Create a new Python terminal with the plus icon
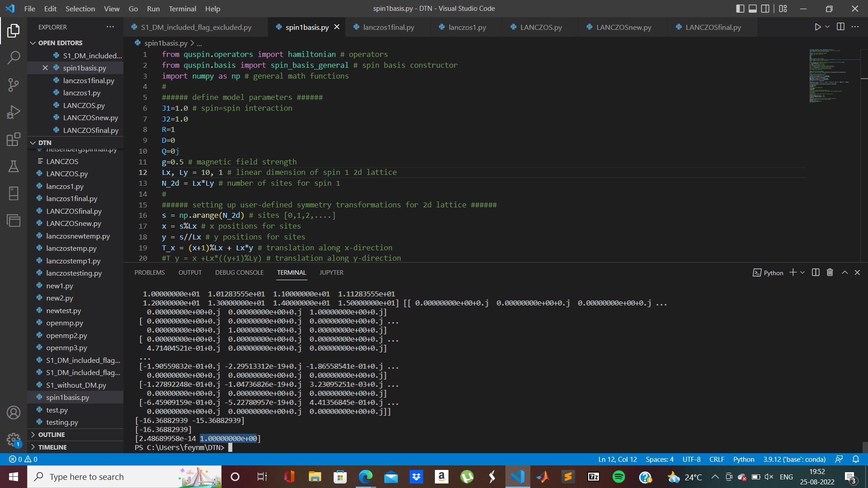The width and height of the screenshot is (868, 488). (793, 272)
